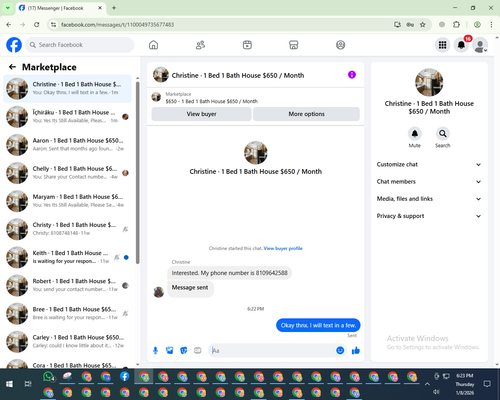This screenshot has height=400, width=500.
Task: Record a voice clip microphone icon
Action: pyautogui.click(x=155, y=350)
